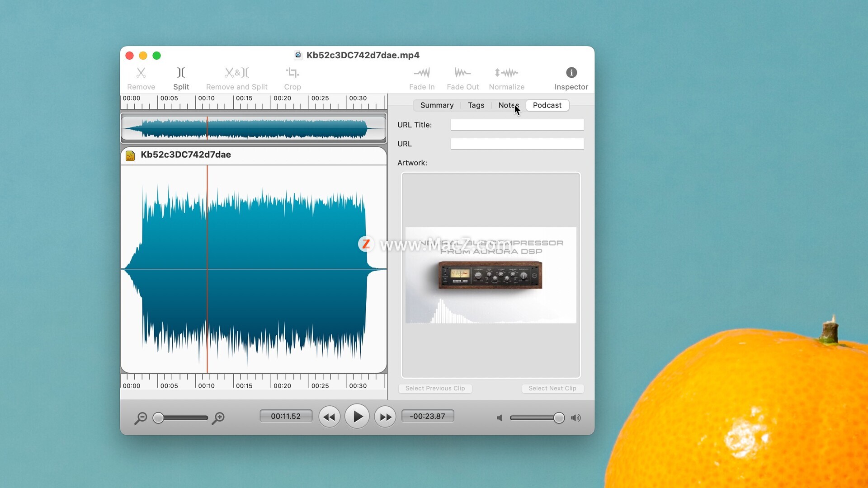Click the green full screen window button
Viewport: 868px width, 488px height.
tap(156, 56)
